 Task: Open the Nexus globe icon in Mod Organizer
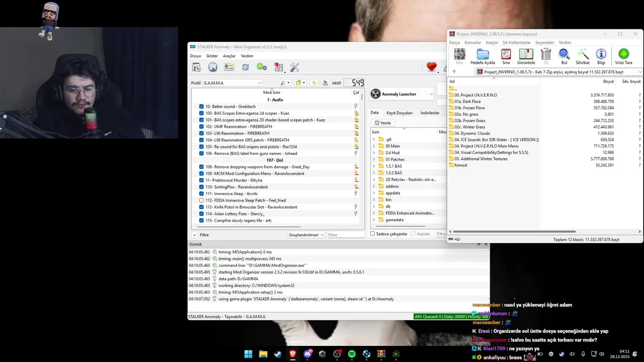(x=213, y=67)
